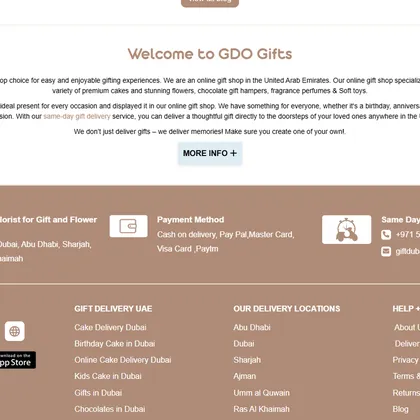Expand the HELP footer section
Viewport: 420px width, 420px height.
(x=406, y=309)
